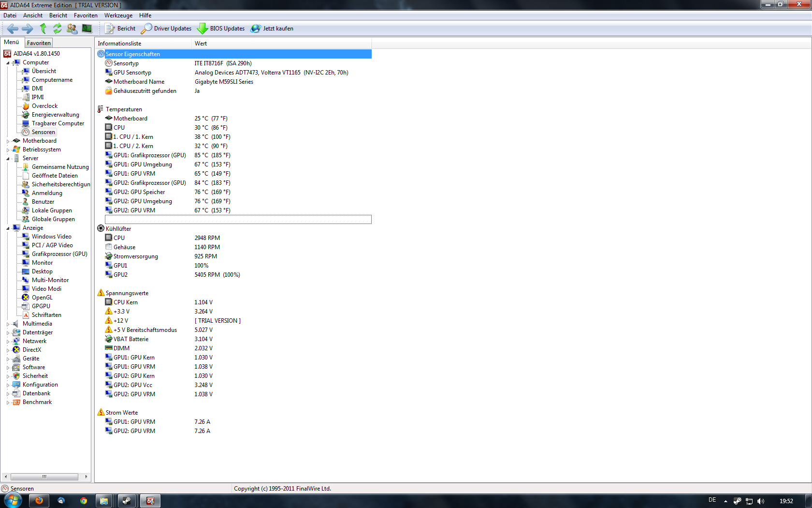This screenshot has width=812, height=508.
Task: Collapse the Computer tree node
Action: click(8, 63)
